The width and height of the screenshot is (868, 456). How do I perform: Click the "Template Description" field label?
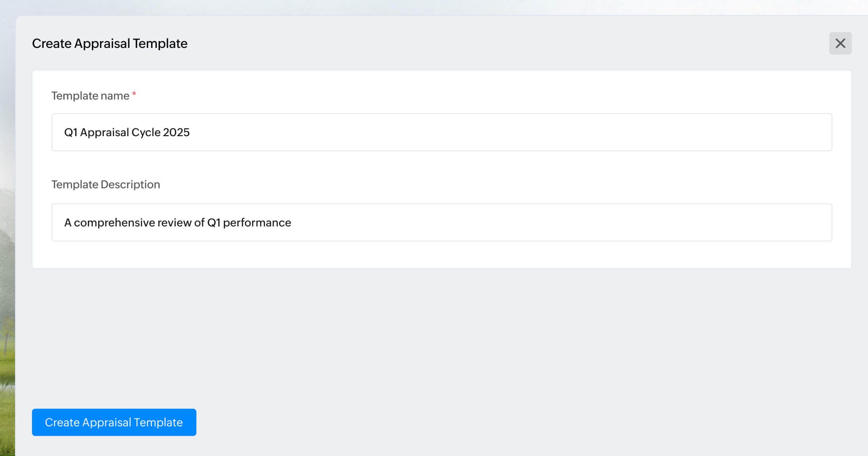click(x=106, y=184)
